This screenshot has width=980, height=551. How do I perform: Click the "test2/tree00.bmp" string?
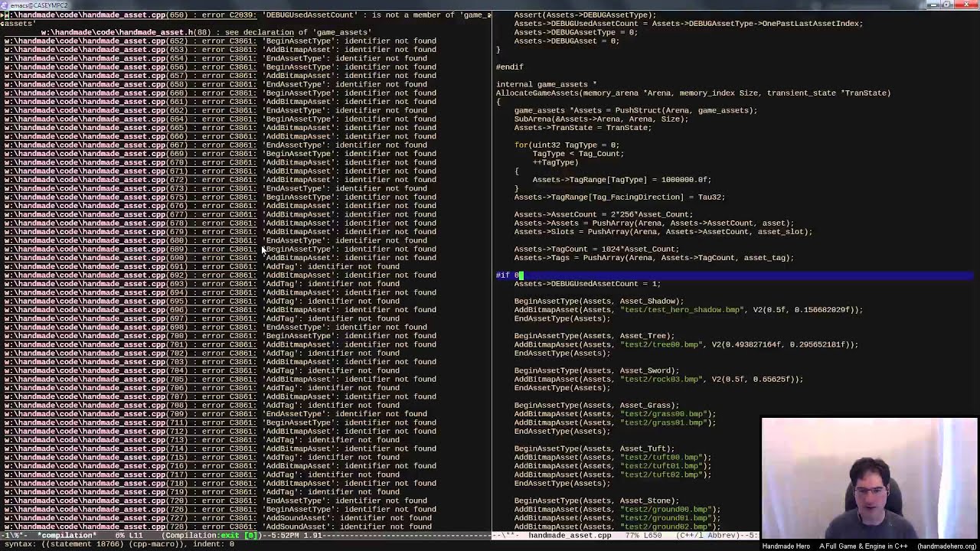click(662, 344)
